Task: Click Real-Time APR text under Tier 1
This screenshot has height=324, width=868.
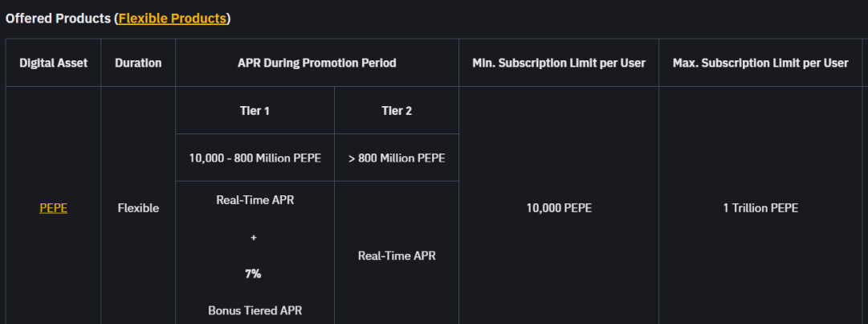Action: click(x=255, y=200)
